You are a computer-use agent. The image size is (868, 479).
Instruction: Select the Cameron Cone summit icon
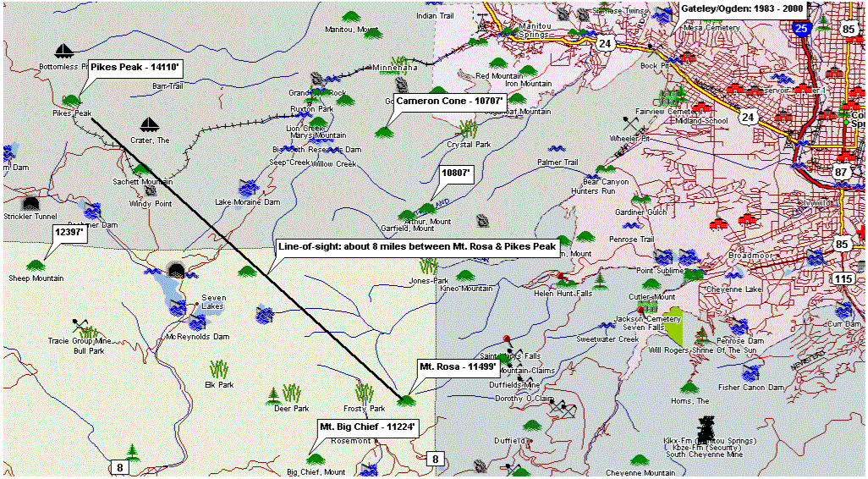click(384, 132)
